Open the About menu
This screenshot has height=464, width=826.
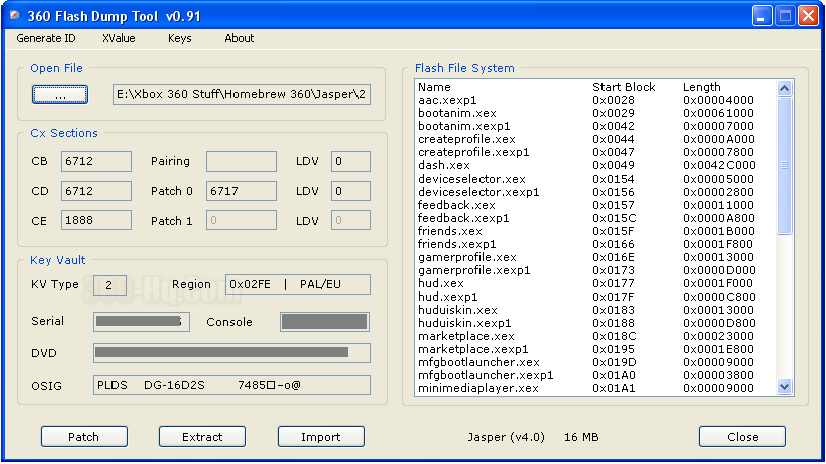click(x=239, y=38)
